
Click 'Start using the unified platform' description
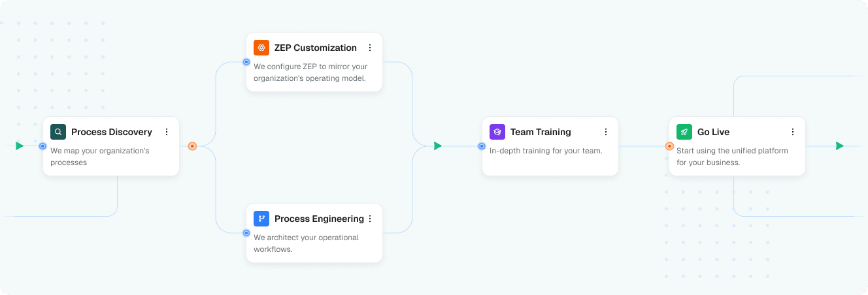733,157
